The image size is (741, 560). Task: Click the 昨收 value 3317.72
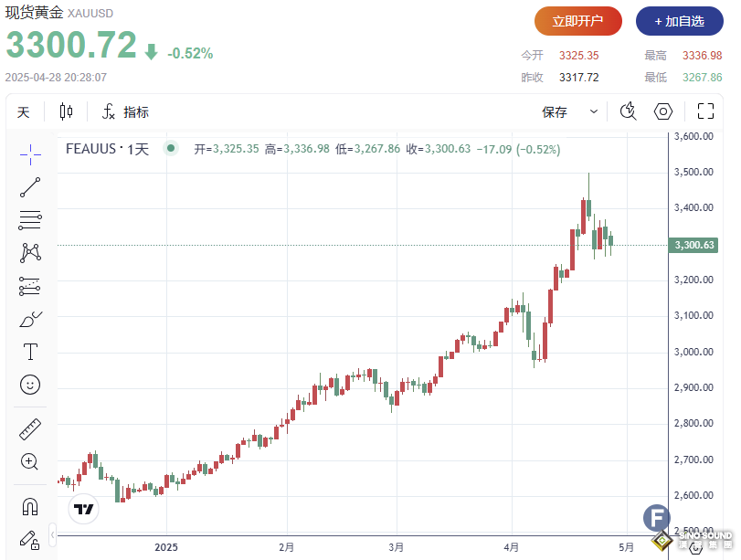pyautogui.click(x=579, y=78)
